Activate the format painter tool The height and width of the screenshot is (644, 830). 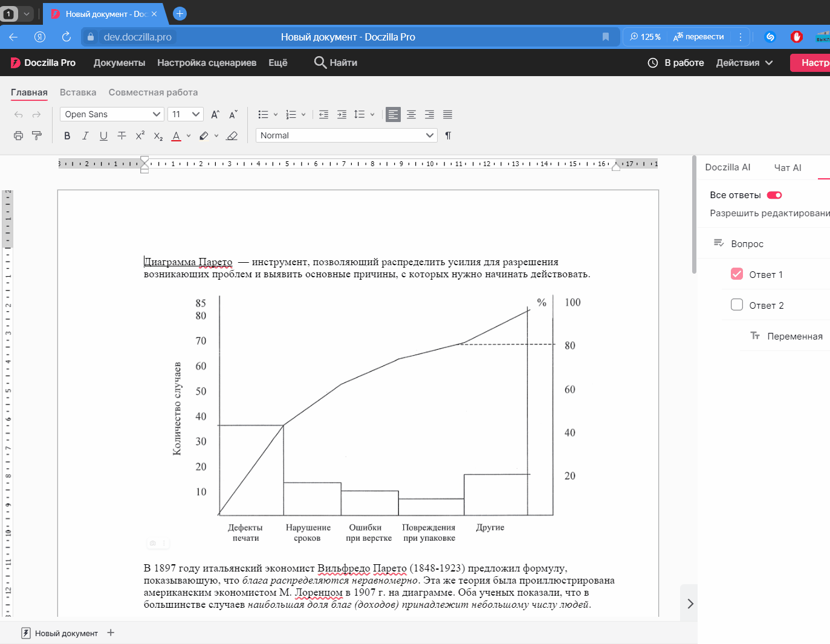(x=37, y=136)
